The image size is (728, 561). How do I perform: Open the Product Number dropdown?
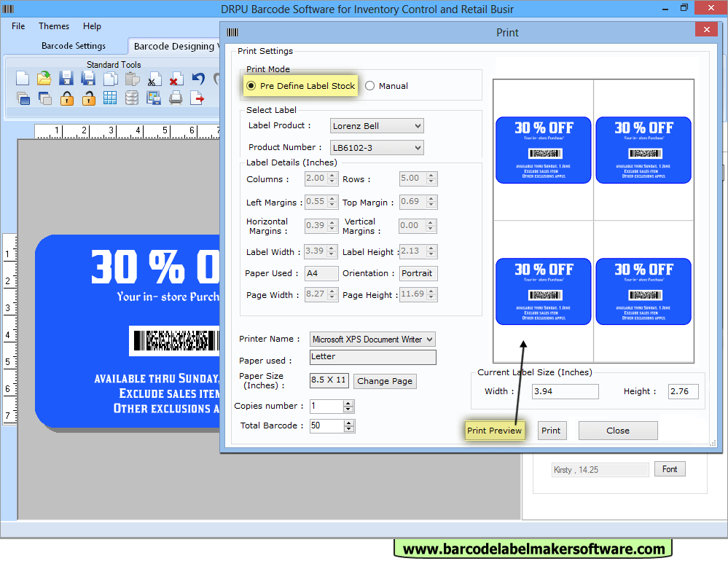418,147
